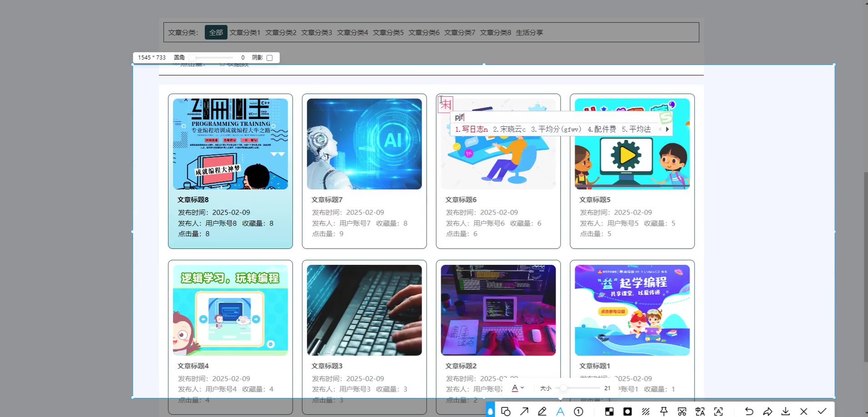Filter by 文章分类5
Viewport: 868px width, 417px height.
tap(388, 32)
